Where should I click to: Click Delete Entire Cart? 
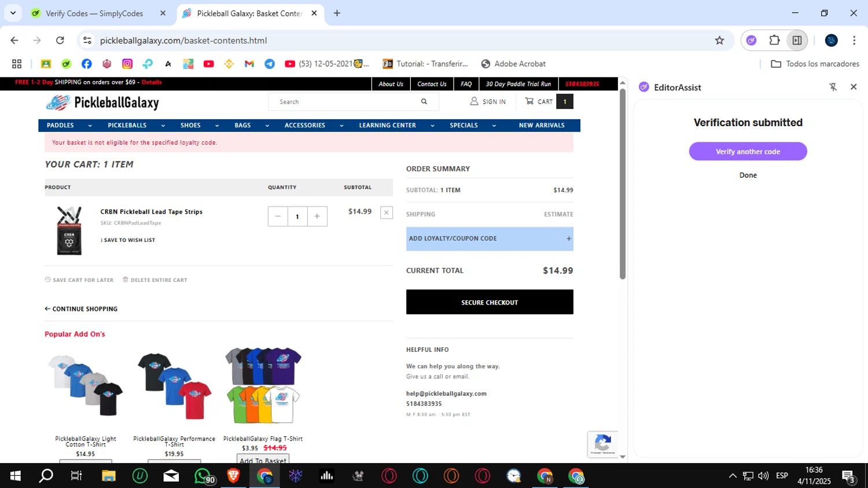click(x=155, y=280)
